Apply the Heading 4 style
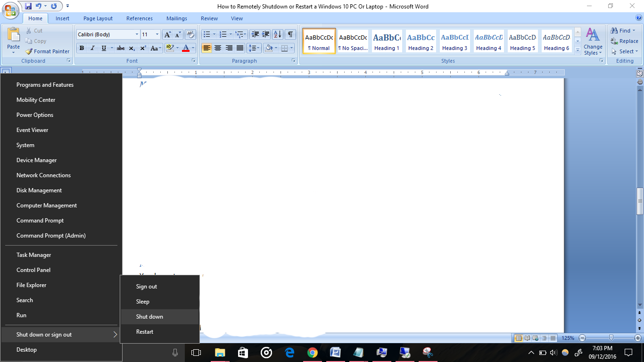644x362 pixels. tap(488, 41)
